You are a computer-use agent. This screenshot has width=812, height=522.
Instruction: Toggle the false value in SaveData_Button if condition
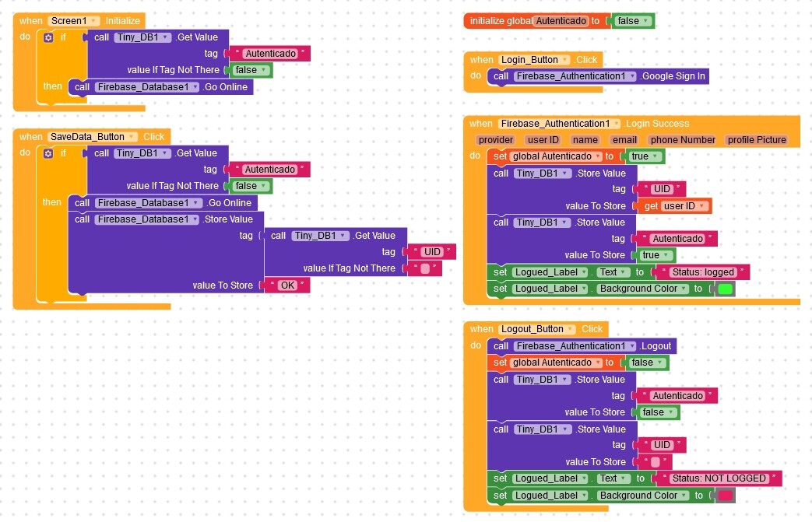click(251, 186)
